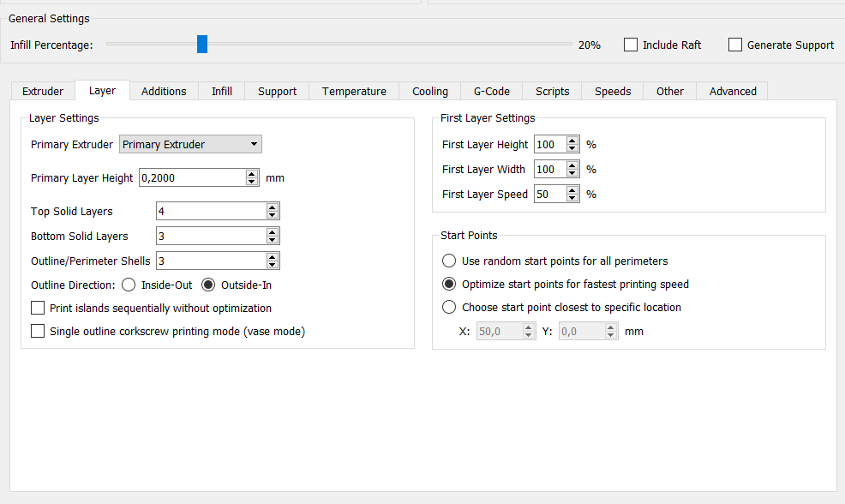Decrease First Layer Width percentage down arrow

(572, 173)
